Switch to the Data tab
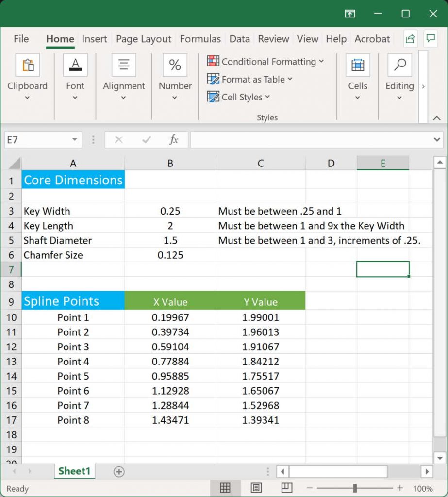This screenshot has height=497, width=448. click(x=240, y=39)
